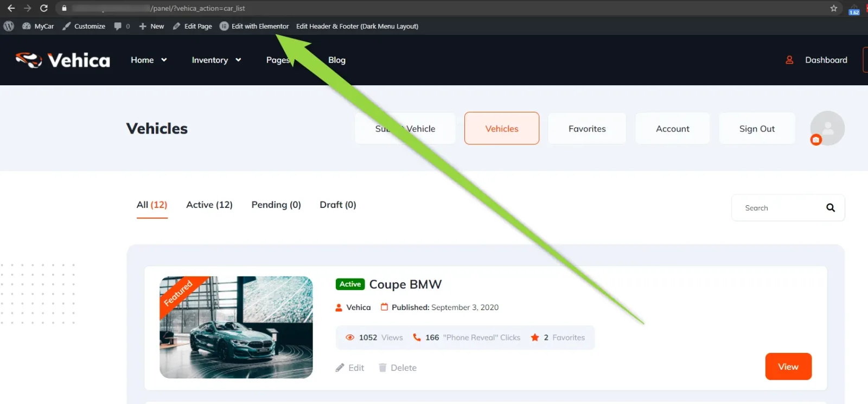
Task: Bookmark page with the star icon
Action: coord(834,8)
